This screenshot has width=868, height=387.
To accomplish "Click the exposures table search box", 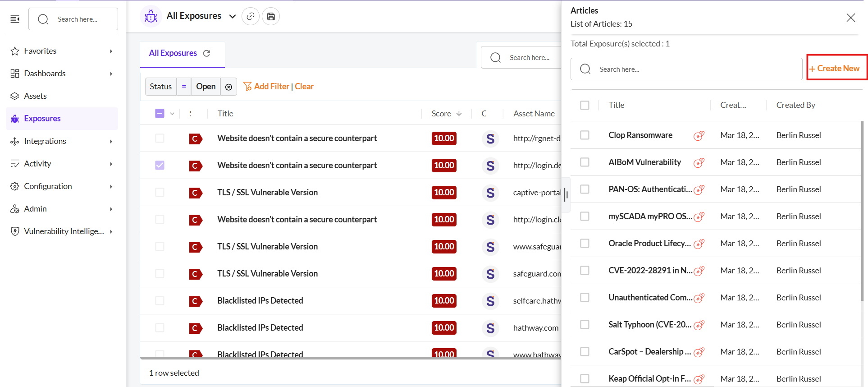I will [x=521, y=58].
